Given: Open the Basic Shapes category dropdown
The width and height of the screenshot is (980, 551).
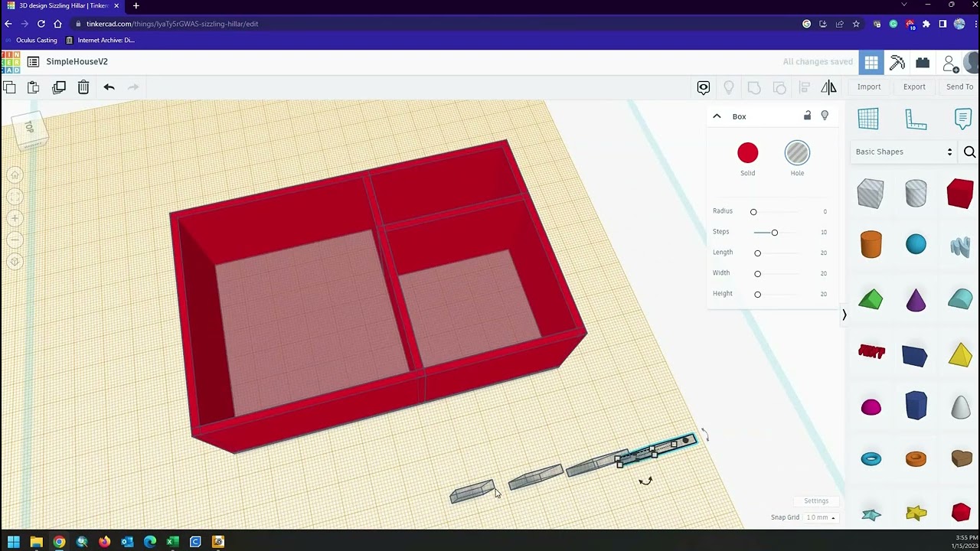Looking at the screenshot, I should (903, 152).
